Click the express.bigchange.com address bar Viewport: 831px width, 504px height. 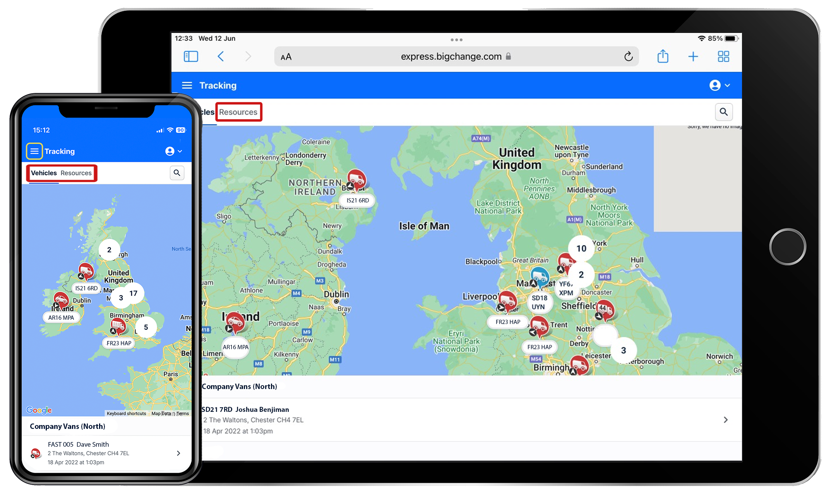(x=456, y=57)
